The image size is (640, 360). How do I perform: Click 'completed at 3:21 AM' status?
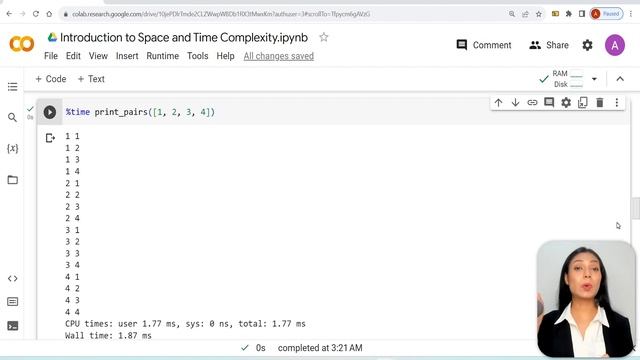[x=320, y=348]
